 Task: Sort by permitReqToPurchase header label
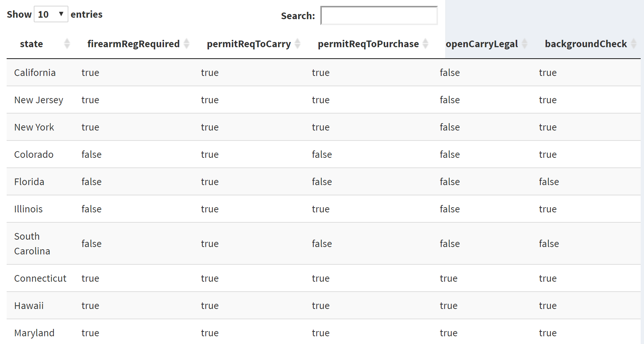pos(368,44)
